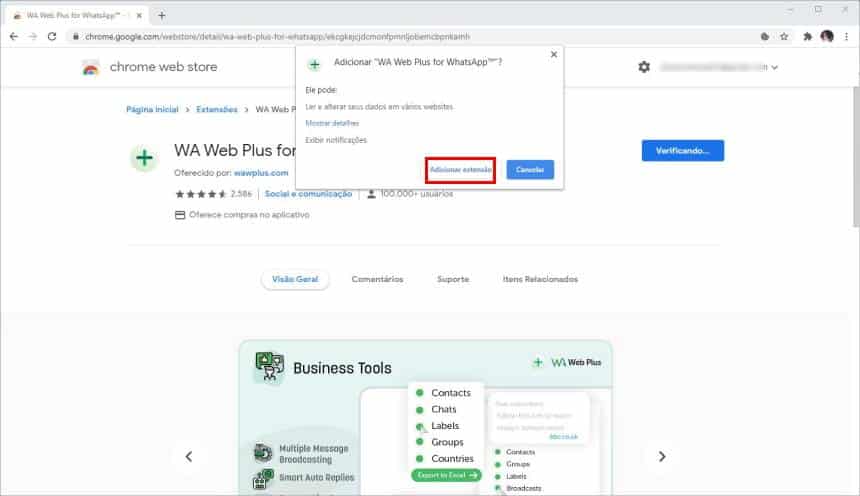Close the WA Web Plus browser tab
The image size is (860, 496).
point(139,15)
